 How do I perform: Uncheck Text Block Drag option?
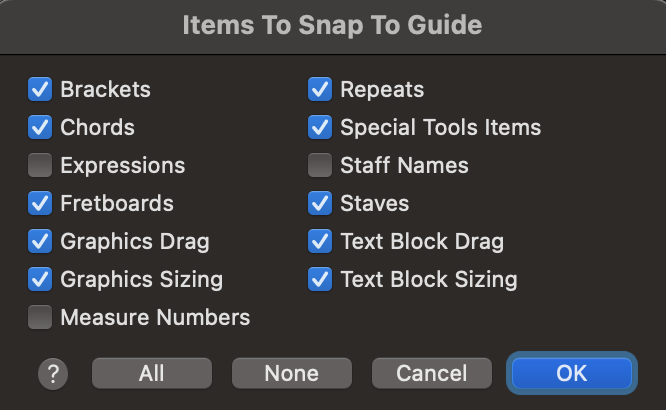click(320, 242)
